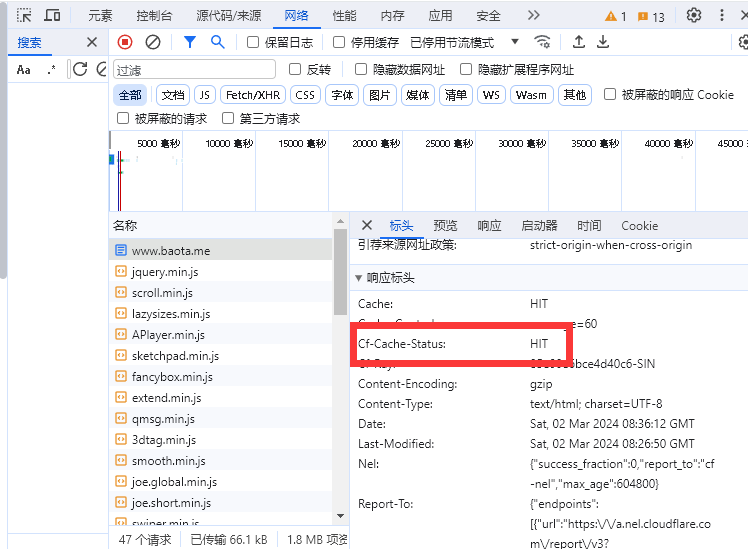Screen dimensions: 748x549
Task: Toggle device toolbar icon
Action: pyautogui.click(x=52, y=16)
